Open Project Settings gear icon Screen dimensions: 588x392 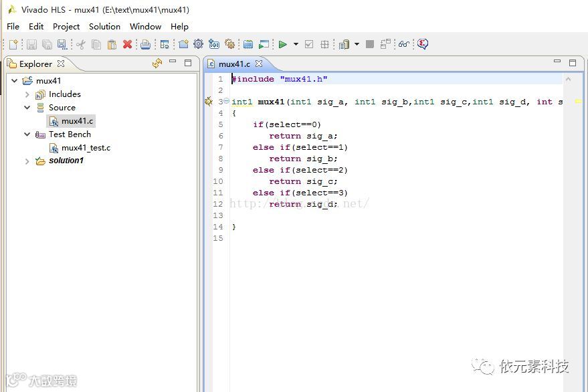click(199, 44)
